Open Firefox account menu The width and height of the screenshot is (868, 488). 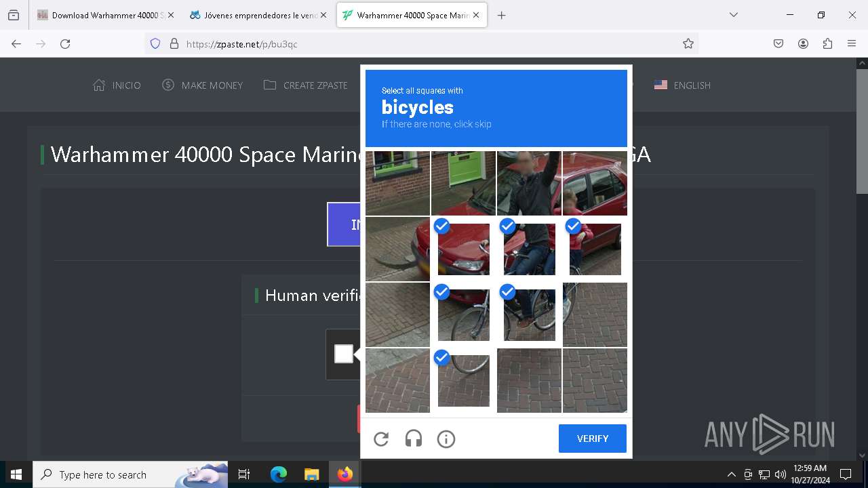(803, 43)
